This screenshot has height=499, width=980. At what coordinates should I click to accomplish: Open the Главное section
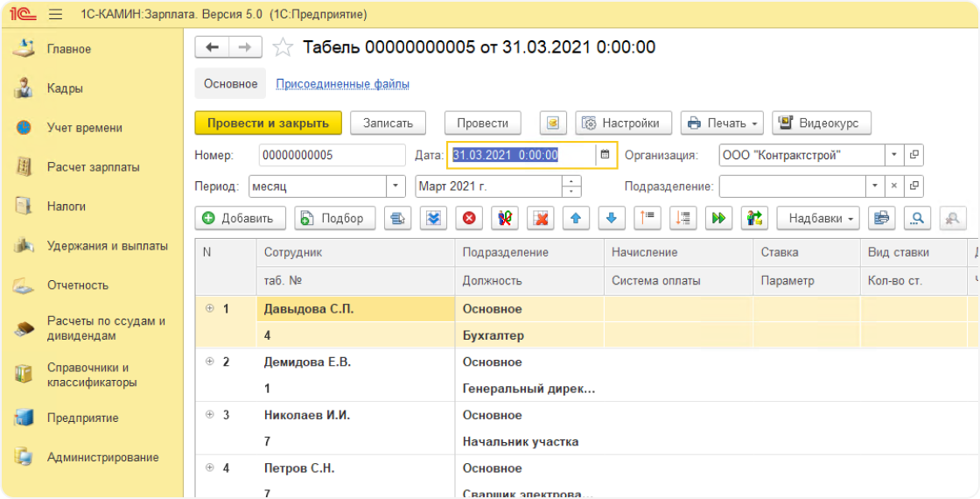click(x=69, y=49)
